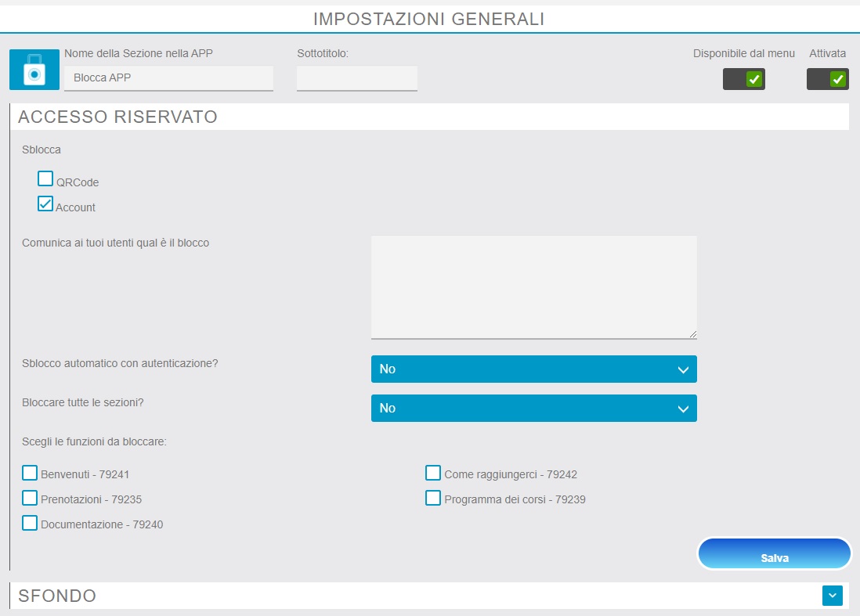Click the block message text area

(x=533, y=287)
